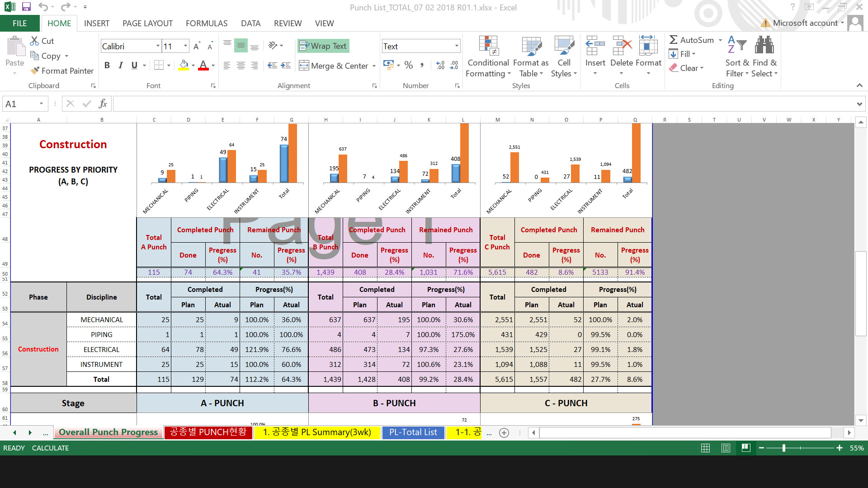868x488 pixels.
Task: Toggle Wrap Text on selected cells
Action: [323, 46]
